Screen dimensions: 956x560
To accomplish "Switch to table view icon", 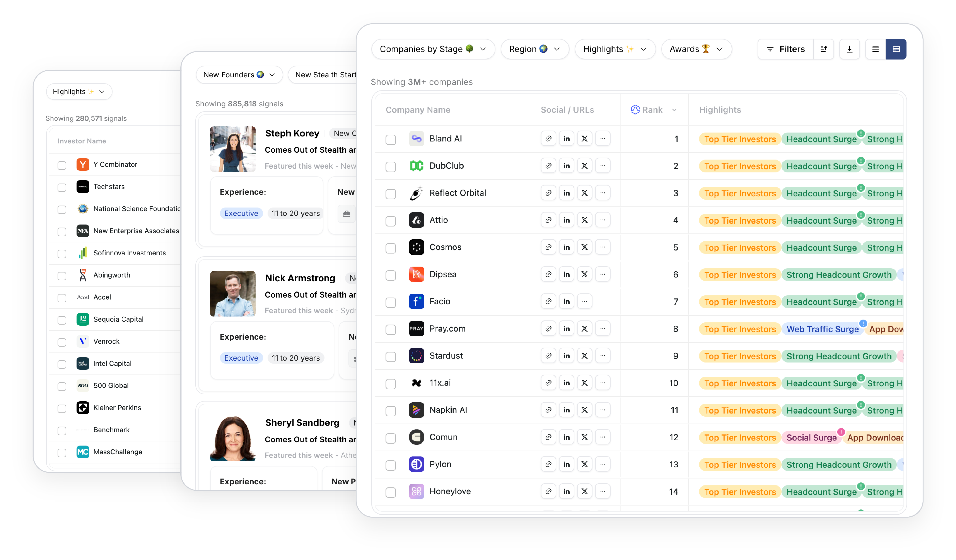I will pyautogui.click(x=896, y=49).
